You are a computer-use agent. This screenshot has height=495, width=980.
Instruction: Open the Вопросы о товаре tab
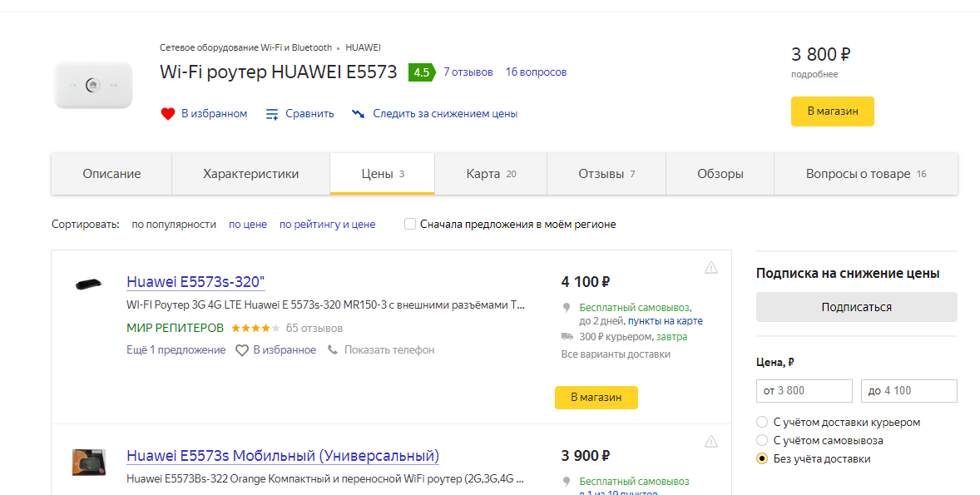[x=866, y=174]
